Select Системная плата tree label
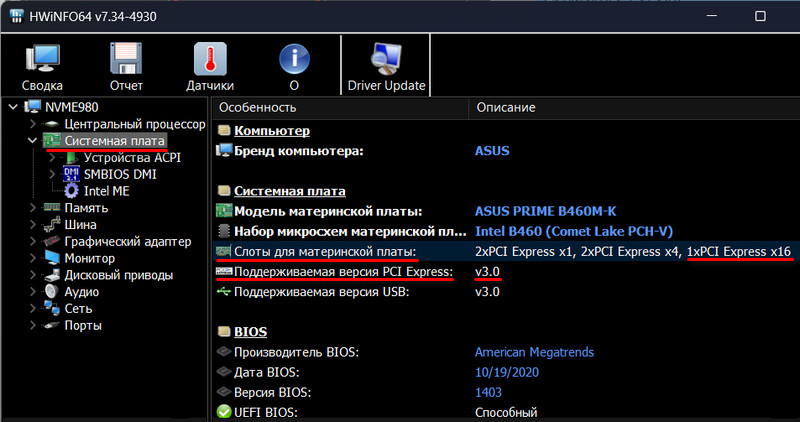This screenshot has height=422, width=800. [114, 141]
